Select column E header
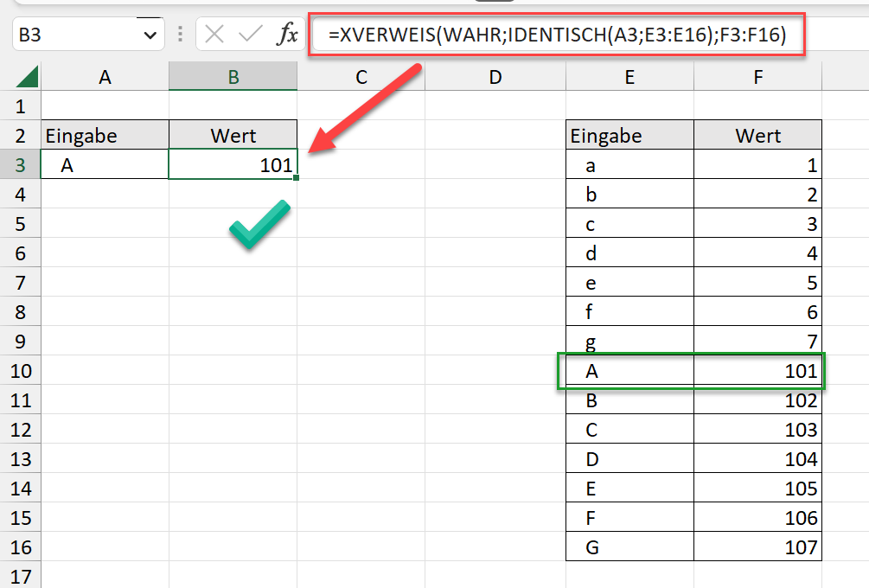This screenshot has width=869, height=588. click(x=629, y=78)
